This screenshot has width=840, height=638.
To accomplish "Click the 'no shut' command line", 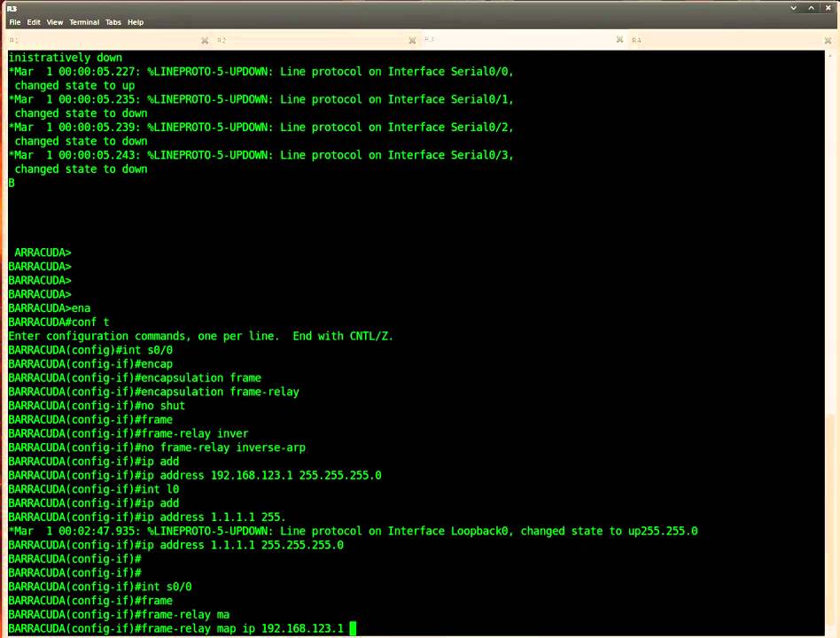I will (97, 406).
